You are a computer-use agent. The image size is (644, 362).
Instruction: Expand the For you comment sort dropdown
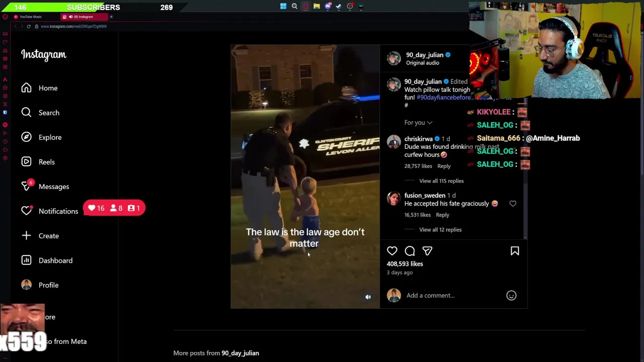tap(418, 123)
